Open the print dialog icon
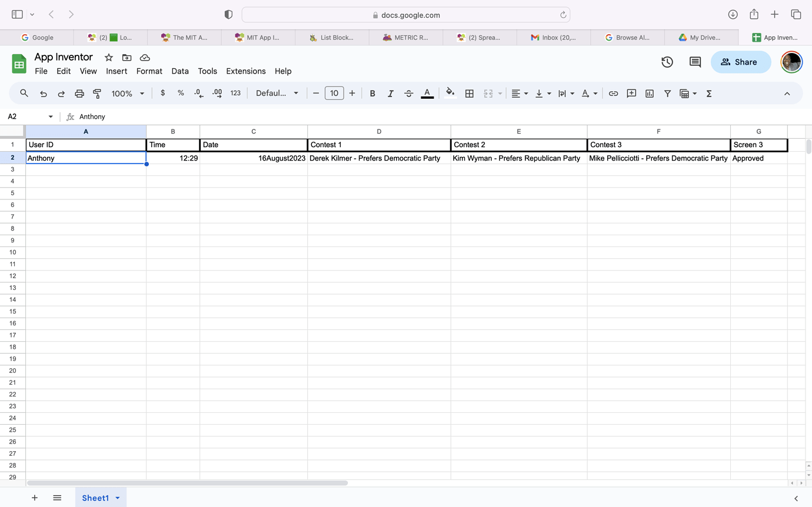The height and width of the screenshot is (507, 812). [79, 93]
